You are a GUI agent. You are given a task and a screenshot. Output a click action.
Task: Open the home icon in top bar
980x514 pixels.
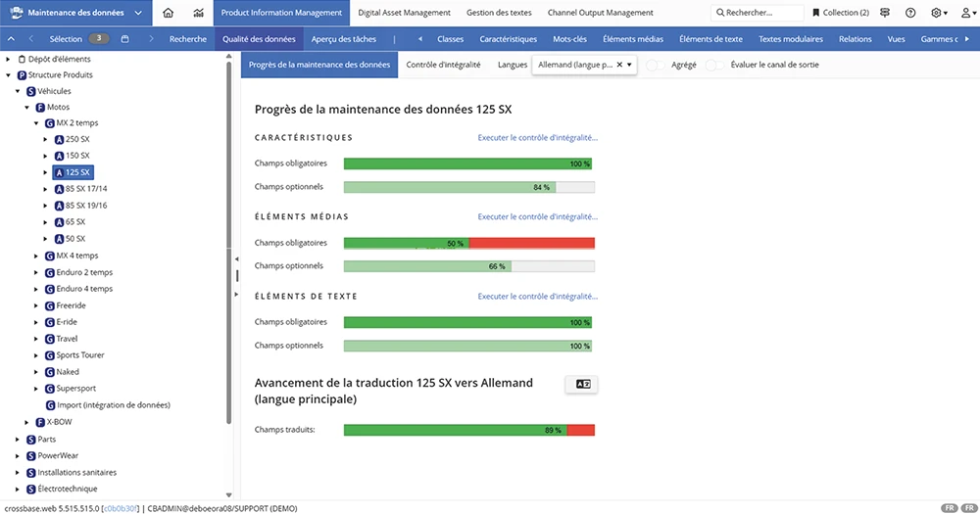point(169,13)
